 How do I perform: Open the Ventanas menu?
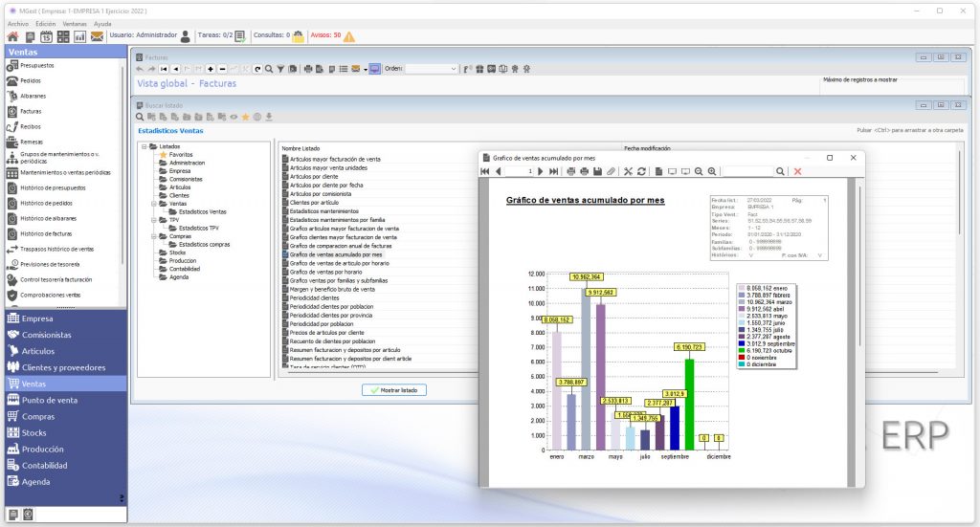(75, 24)
